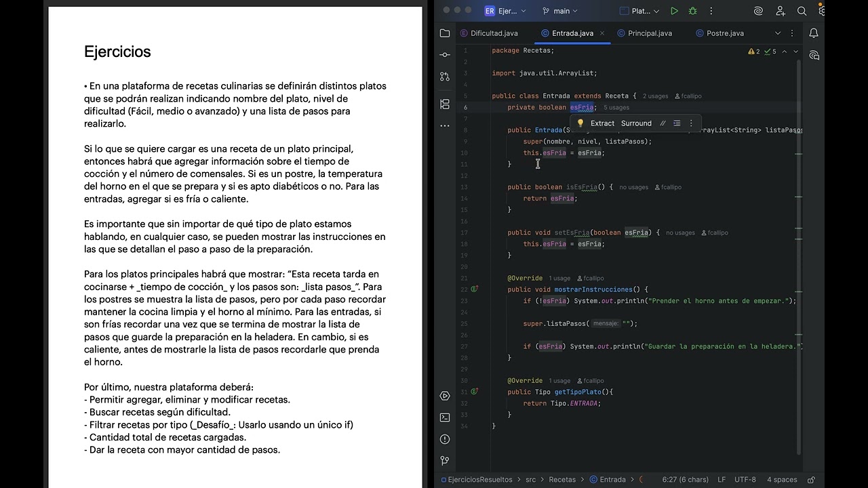Click the 4 spaces indent setting
868x488 pixels.
coord(782,479)
